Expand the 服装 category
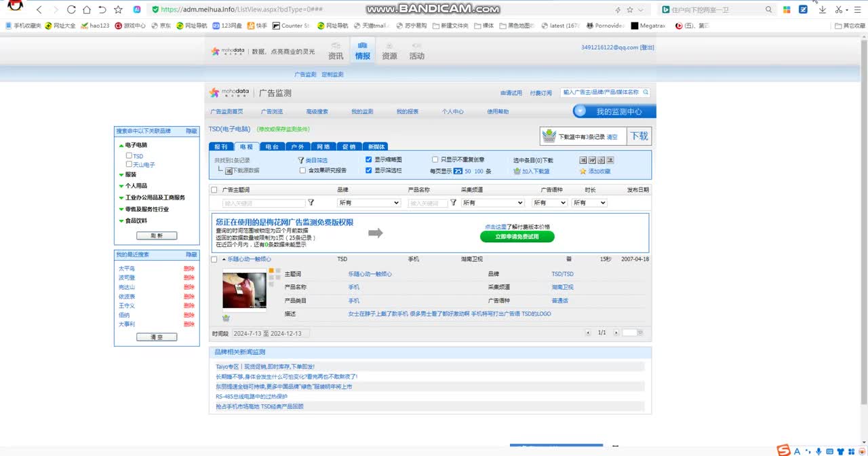Screen dimensions: 868x456 [x=121, y=174]
